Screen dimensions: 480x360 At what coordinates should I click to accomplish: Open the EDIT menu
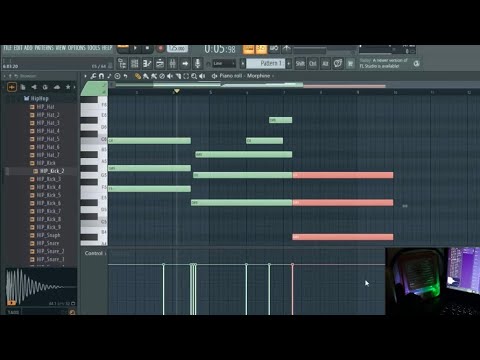click(x=18, y=48)
